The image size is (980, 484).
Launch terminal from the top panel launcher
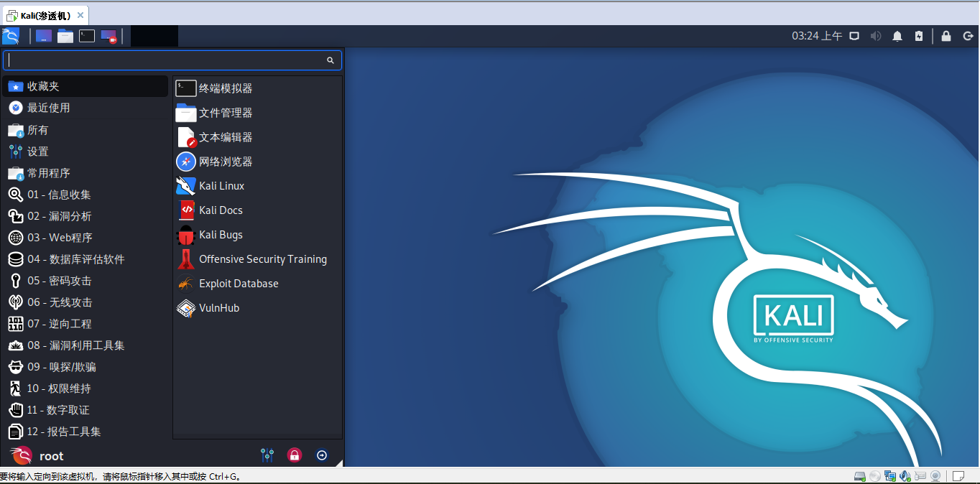[87, 36]
